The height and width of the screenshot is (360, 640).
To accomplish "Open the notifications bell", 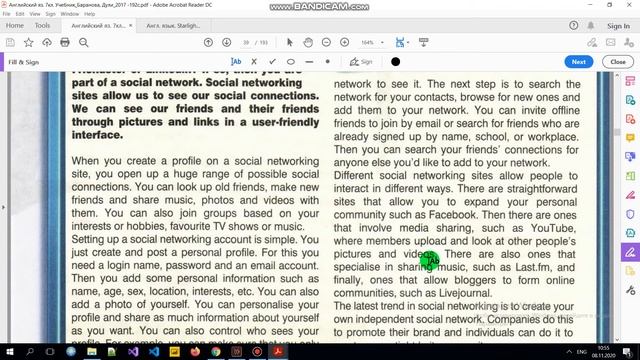I will (591, 25).
